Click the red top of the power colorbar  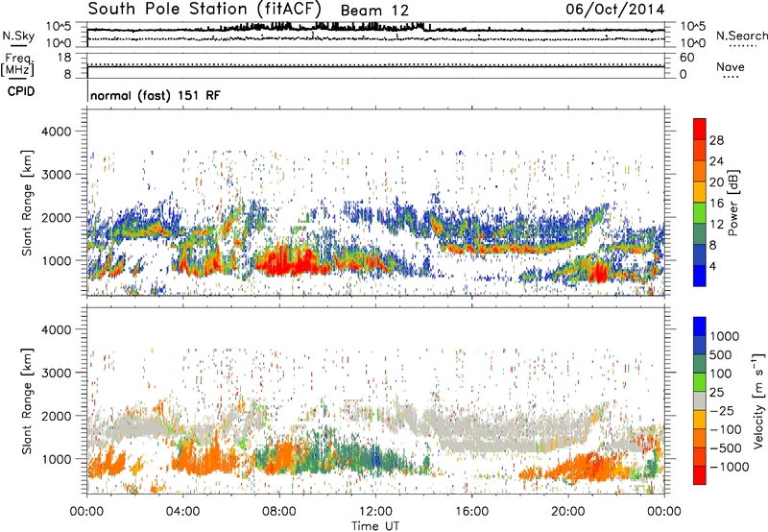click(700, 128)
